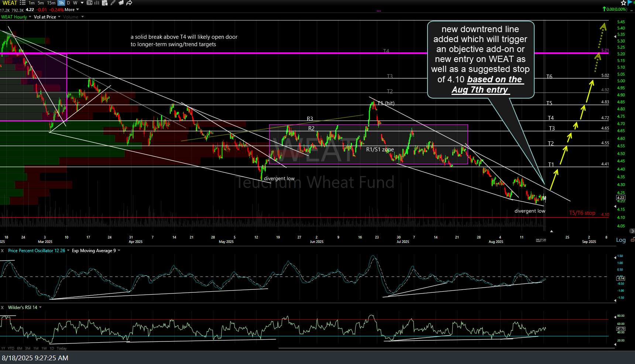Click the share arrow icon

point(129,3)
